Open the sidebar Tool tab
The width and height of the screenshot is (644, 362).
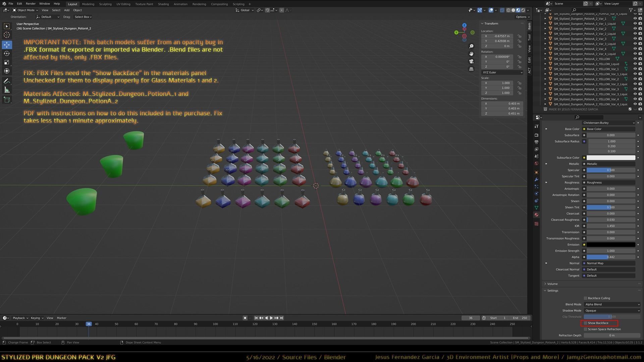[x=529, y=37]
